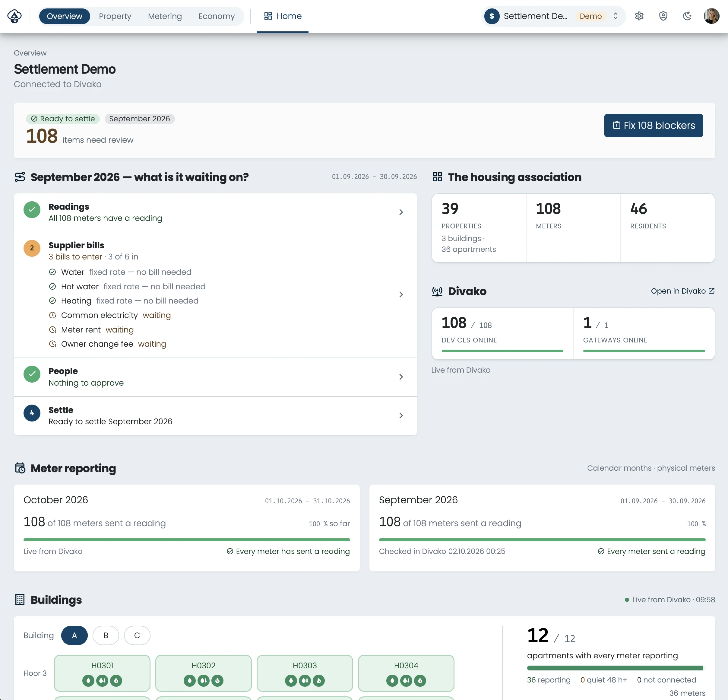Screen dimensions: 728x700
Task: Click '0 quiet 48 h+' status text
Action: coord(603,680)
